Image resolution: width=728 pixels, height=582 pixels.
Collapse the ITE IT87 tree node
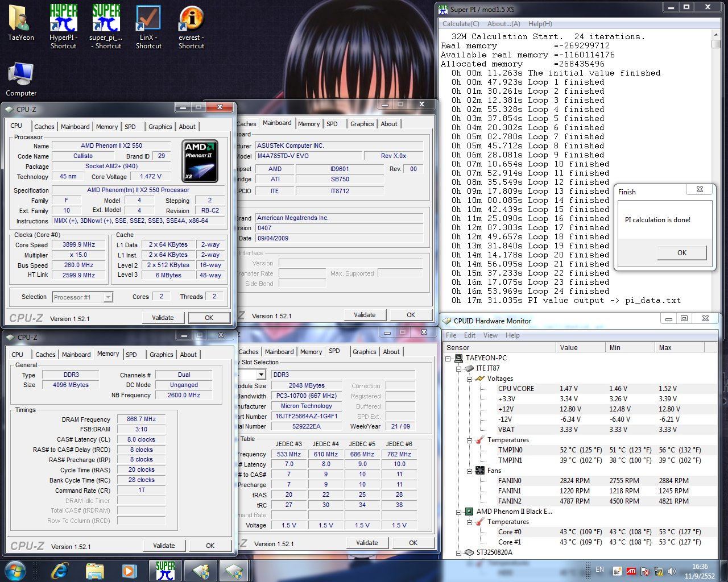[x=458, y=368]
